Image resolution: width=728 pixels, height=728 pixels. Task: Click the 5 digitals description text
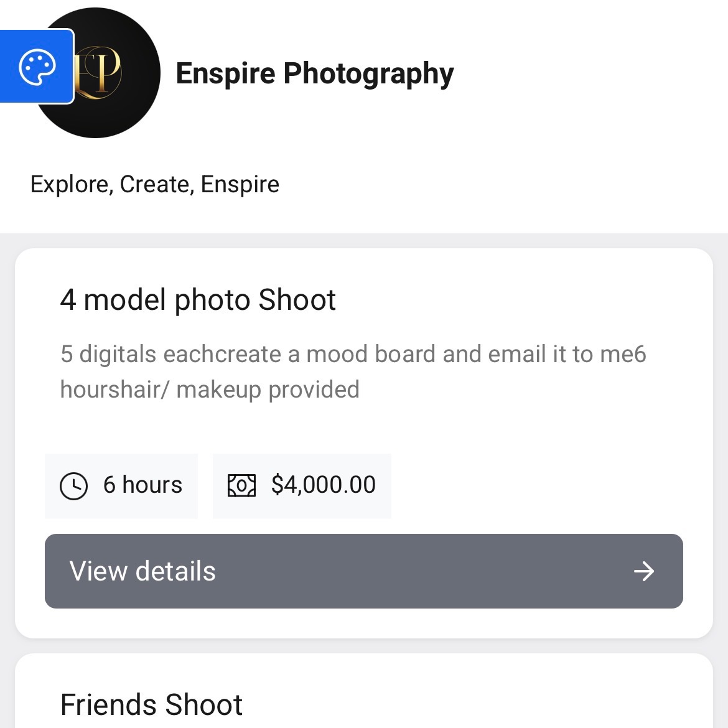[x=353, y=370]
